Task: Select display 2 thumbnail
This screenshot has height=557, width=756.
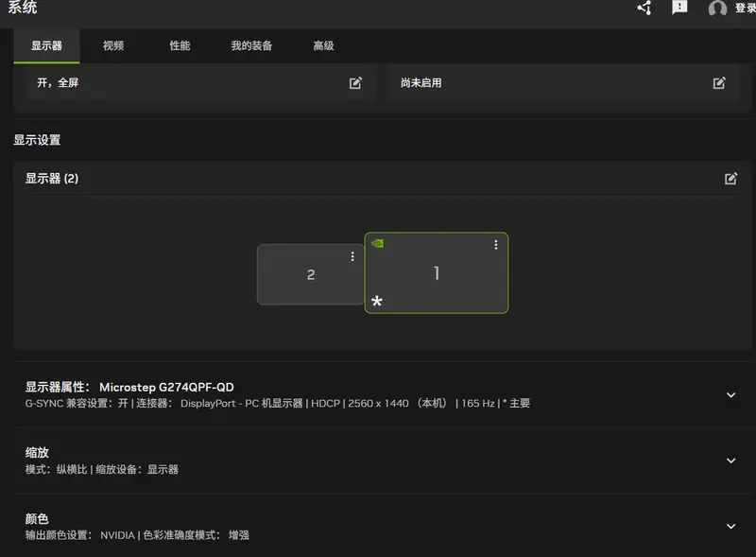Action: (x=311, y=274)
